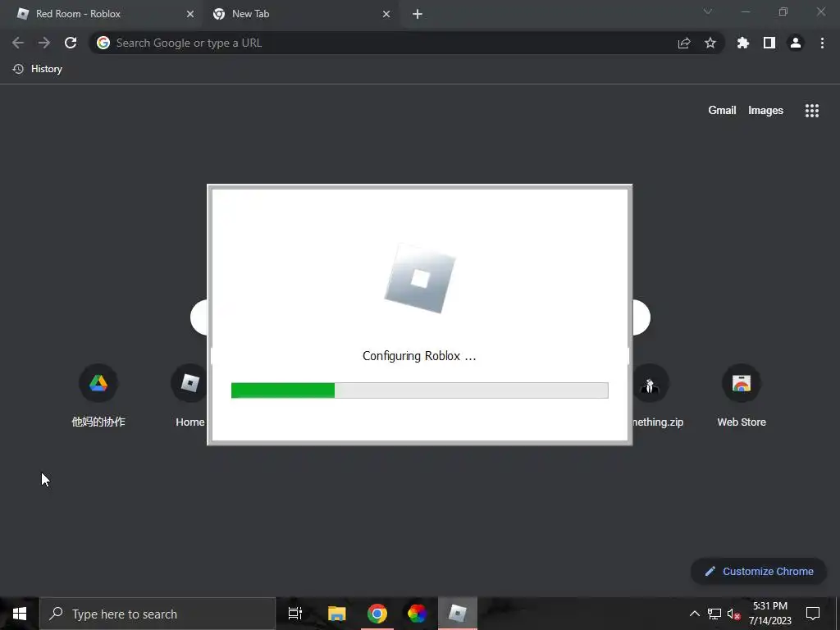Viewport: 840px width, 630px height.
Task: Go forward with the forward arrow
Action: click(44, 43)
